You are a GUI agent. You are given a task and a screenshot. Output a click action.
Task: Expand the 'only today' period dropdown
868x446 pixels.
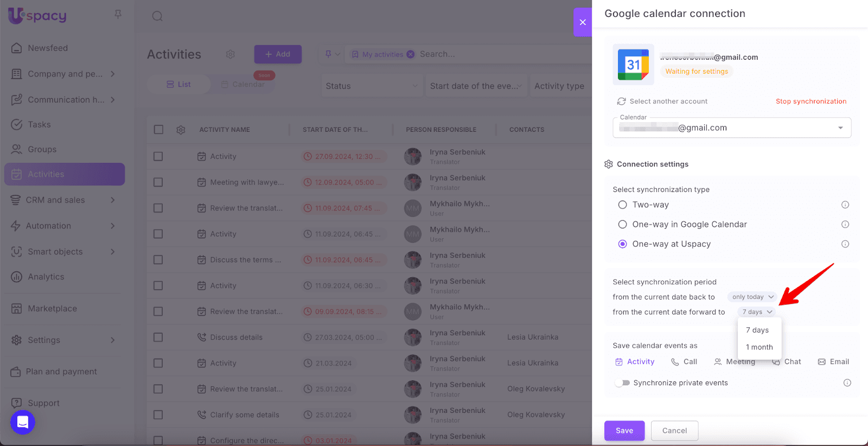[x=752, y=297]
